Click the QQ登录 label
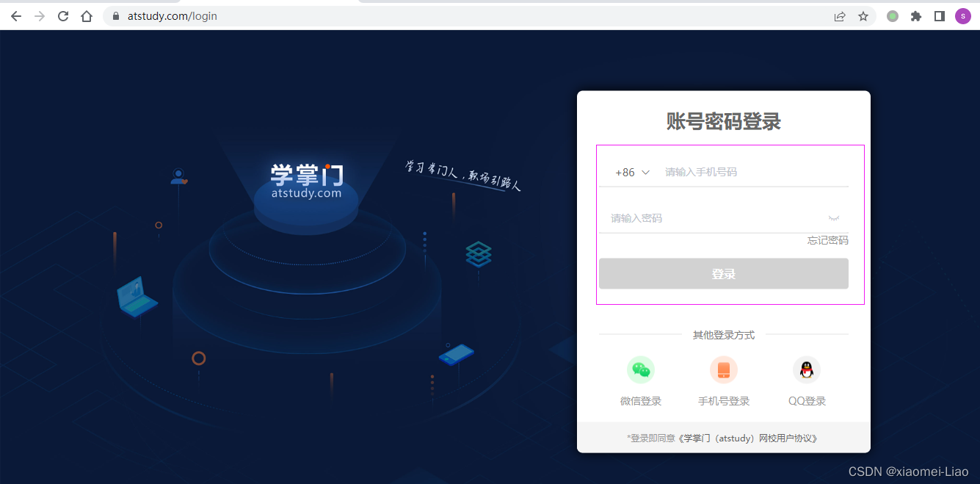Image resolution: width=980 pixels, height=484 pixels. coord(807,401)
